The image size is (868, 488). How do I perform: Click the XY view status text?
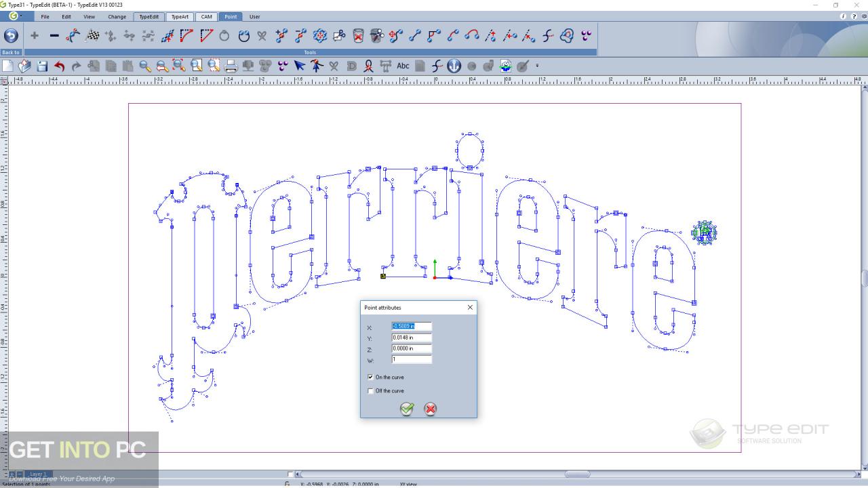(x=408, y=484)
